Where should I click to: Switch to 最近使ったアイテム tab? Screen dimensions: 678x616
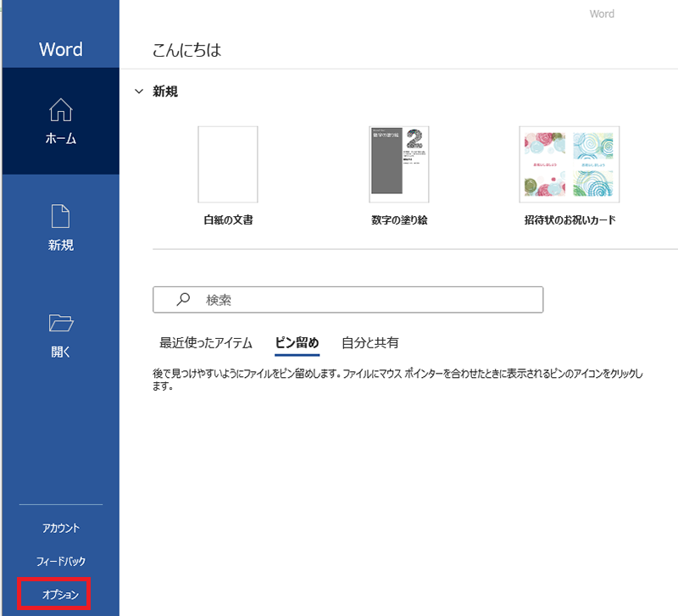pos(206,343)
